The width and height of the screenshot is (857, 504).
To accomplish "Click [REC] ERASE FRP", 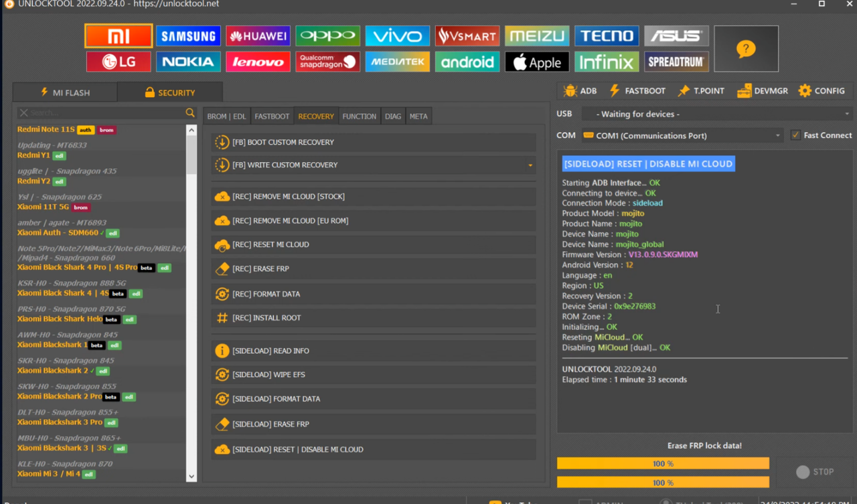I will point(374,269).
